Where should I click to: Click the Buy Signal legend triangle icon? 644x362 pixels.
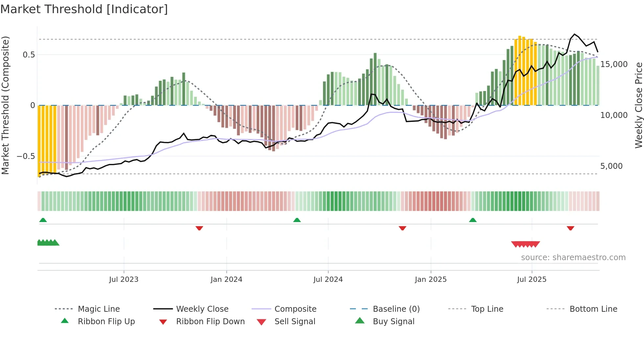[x=360, y=321]
